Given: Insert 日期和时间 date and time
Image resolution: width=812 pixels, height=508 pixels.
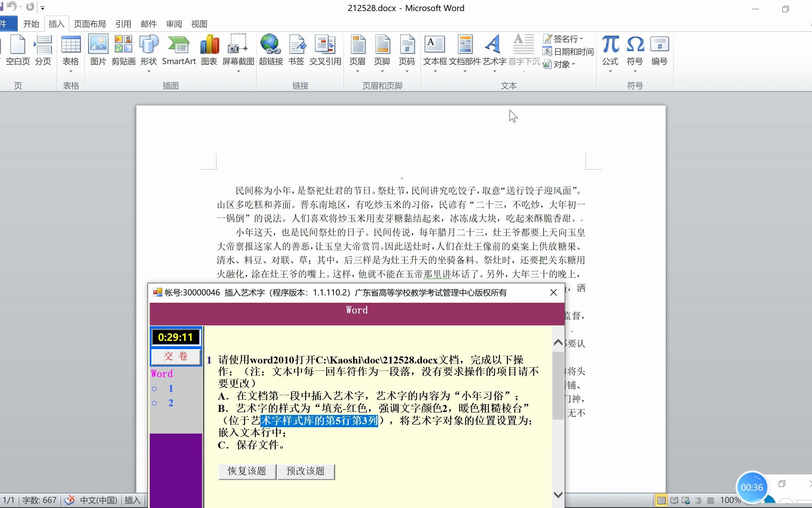Looking at the screenshot, I should coord(568,51).
